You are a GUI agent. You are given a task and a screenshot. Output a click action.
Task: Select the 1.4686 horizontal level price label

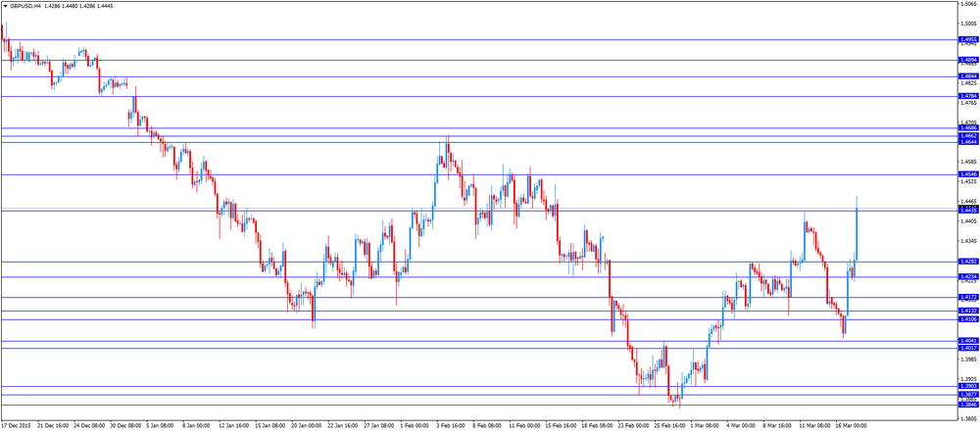pos(968,128)
